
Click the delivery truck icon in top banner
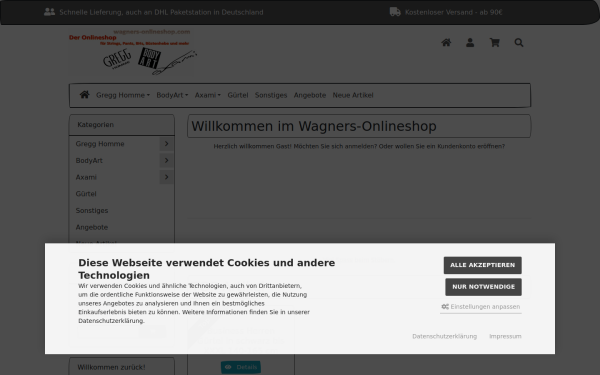click(x=395, y=12)
